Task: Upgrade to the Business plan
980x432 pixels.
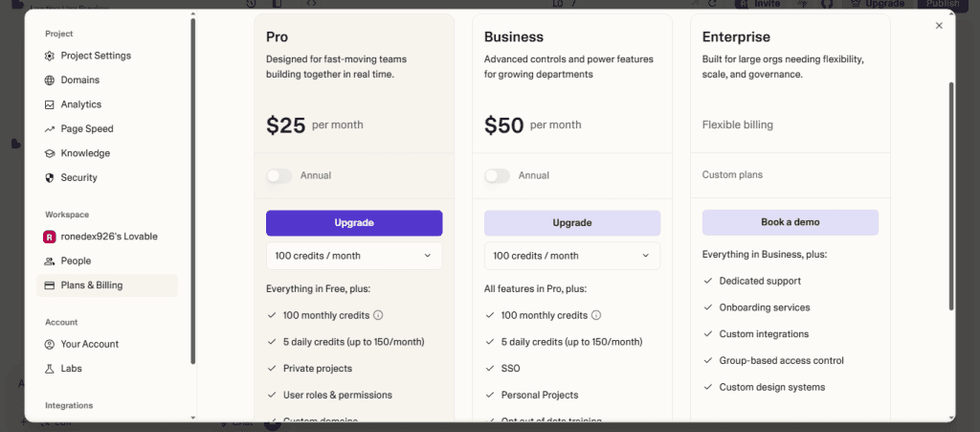Action: [572, 223]
